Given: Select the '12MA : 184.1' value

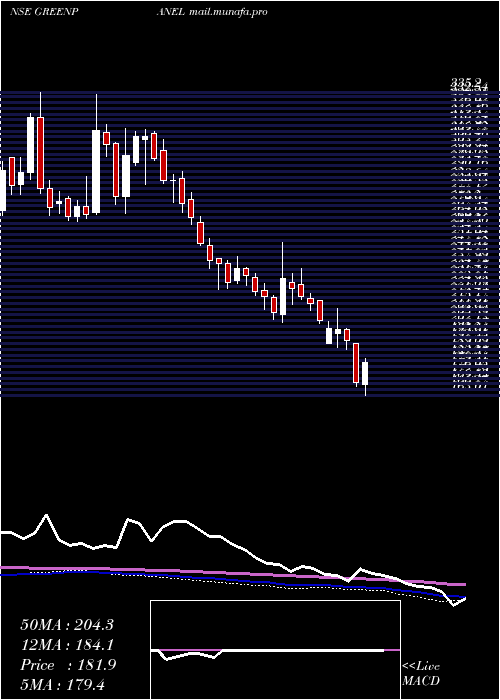Looking at the screenshot, I should (x=67, y=645).
